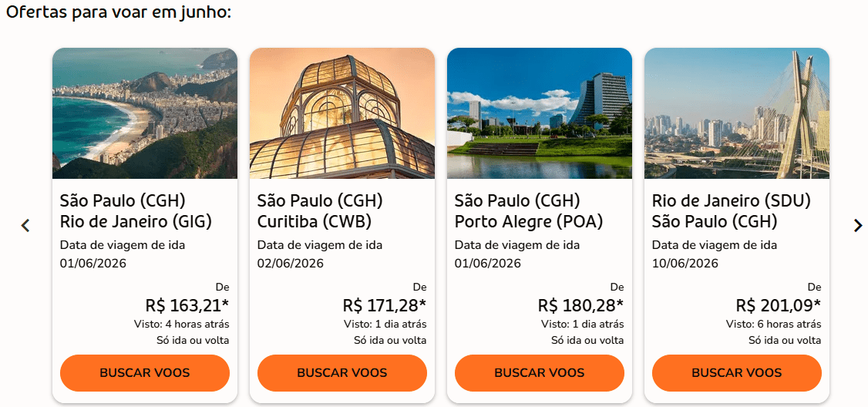Open the Curitiba greenhouse photo

click(x=342, y=113)
